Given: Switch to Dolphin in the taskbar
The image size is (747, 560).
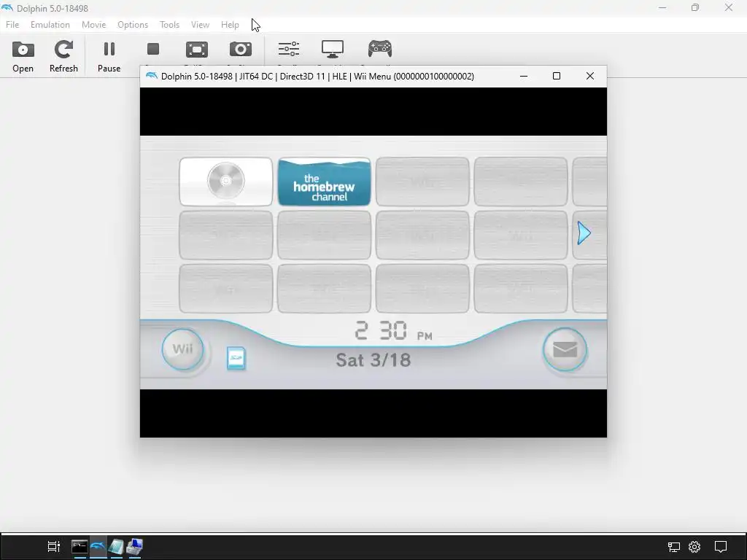Looking at the screenshot, I should tap(98, 547).
